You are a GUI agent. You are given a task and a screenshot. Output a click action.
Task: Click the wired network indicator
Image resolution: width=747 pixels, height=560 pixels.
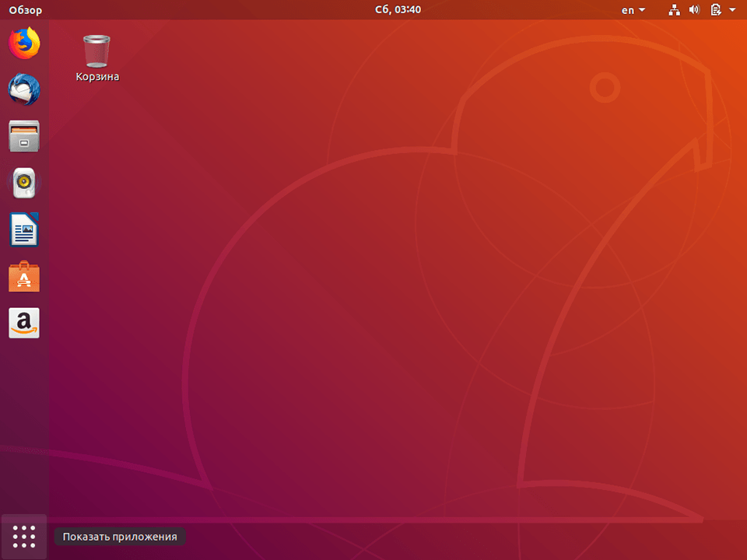pos(674,10)
